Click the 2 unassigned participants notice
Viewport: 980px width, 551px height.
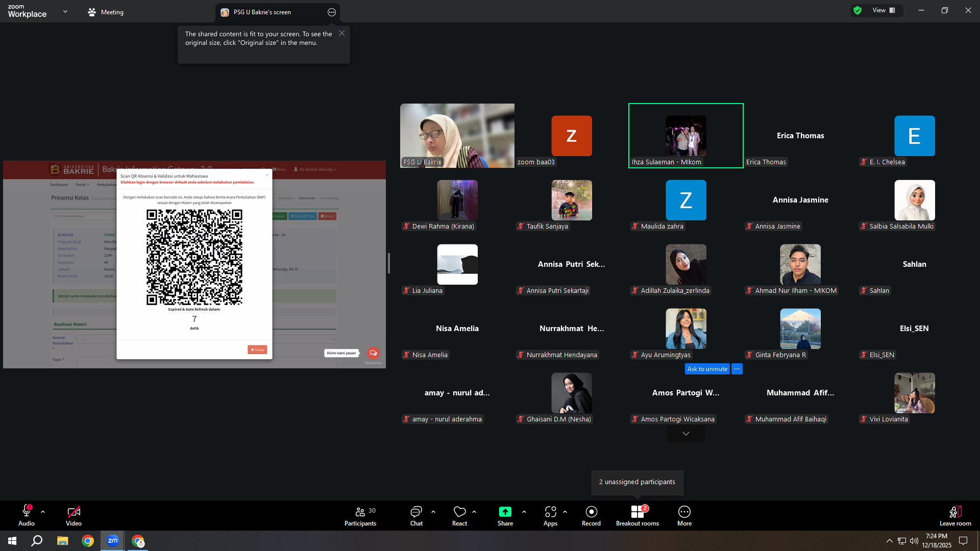coord(637,482)
